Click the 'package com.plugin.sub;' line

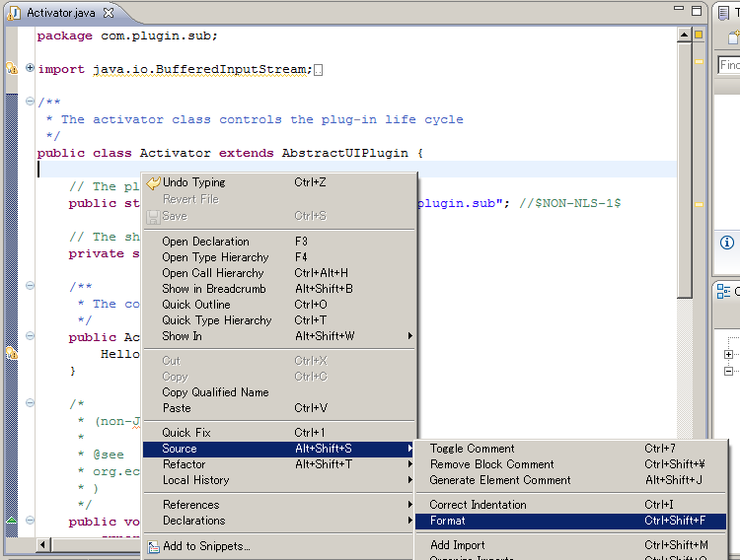127,35
